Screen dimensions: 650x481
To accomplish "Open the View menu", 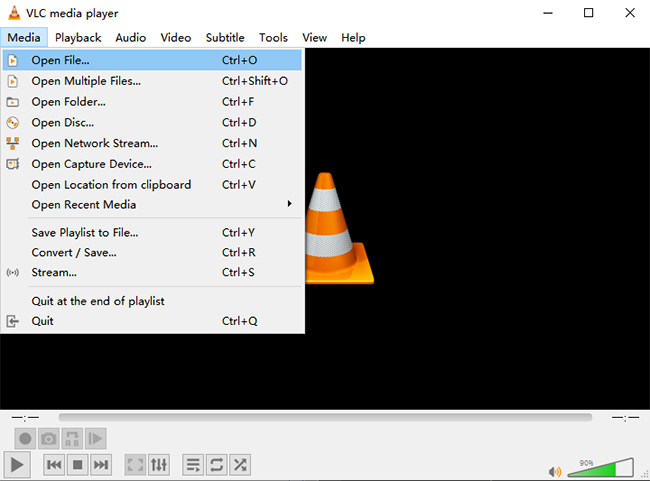I will coord(314,38).
